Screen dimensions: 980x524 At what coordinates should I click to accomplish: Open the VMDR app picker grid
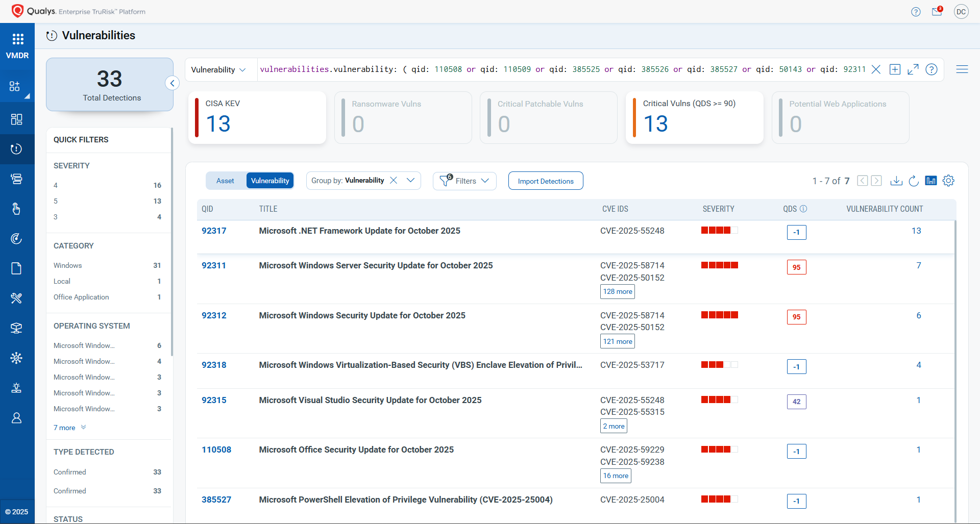18,39
